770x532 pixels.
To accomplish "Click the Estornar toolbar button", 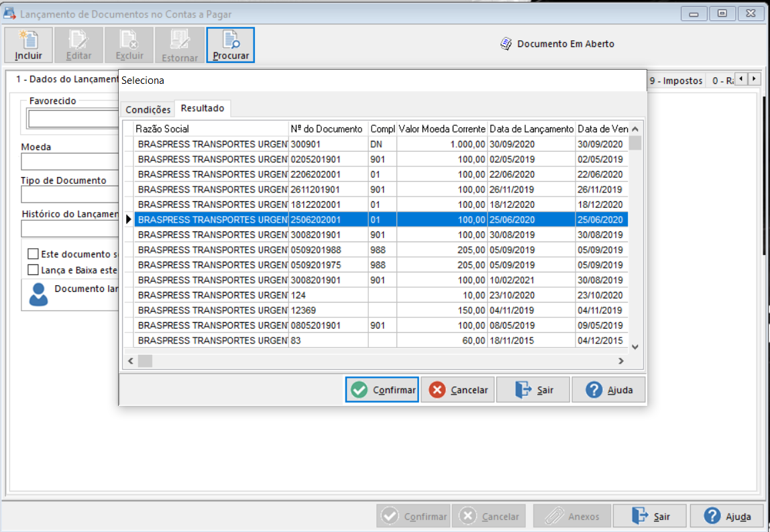I will point(180,45).
